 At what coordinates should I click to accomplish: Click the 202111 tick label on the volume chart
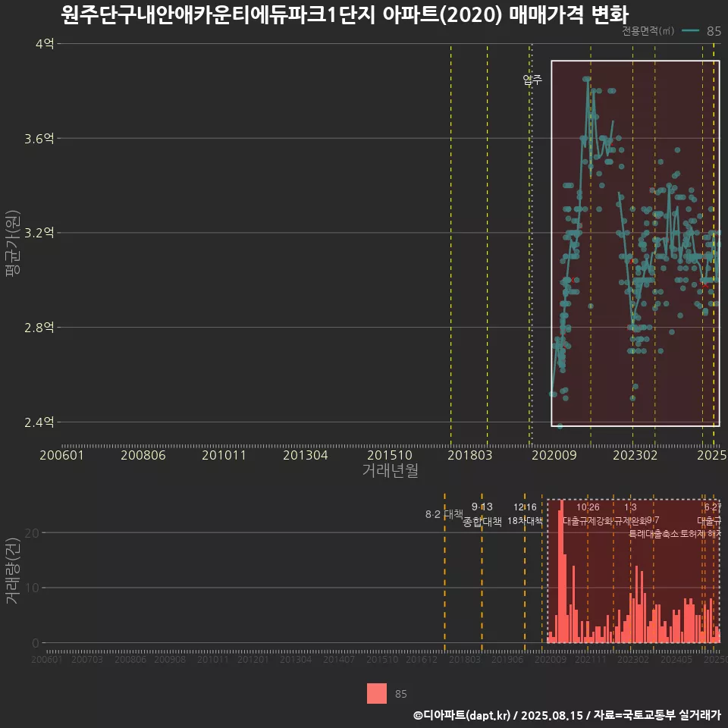tap(591, 659)
